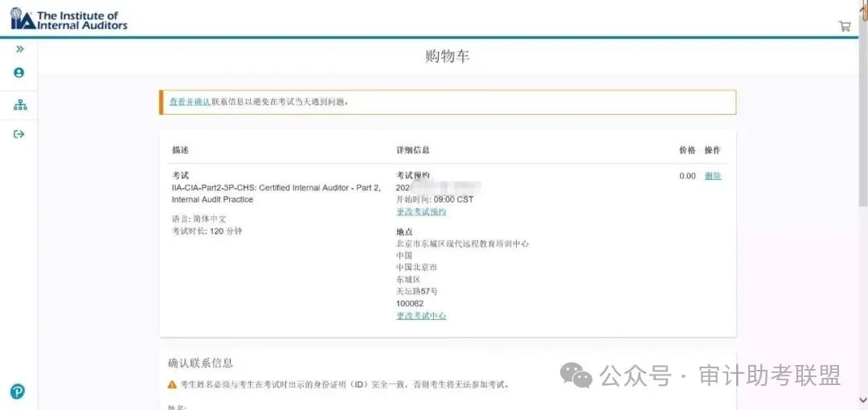
Task: Open the user profile icon in sidebar
Action: 19,72
